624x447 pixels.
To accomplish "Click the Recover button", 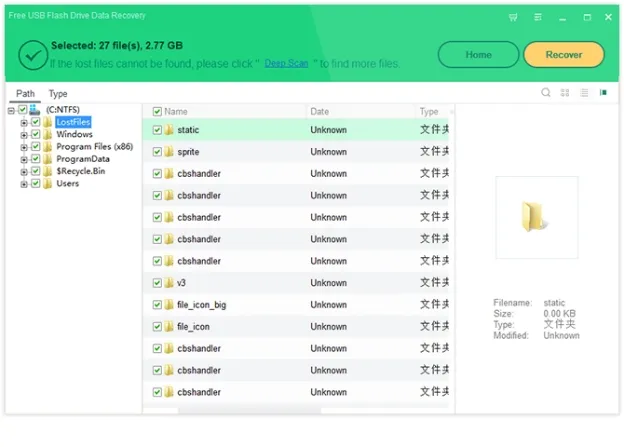I will point(564,55).
